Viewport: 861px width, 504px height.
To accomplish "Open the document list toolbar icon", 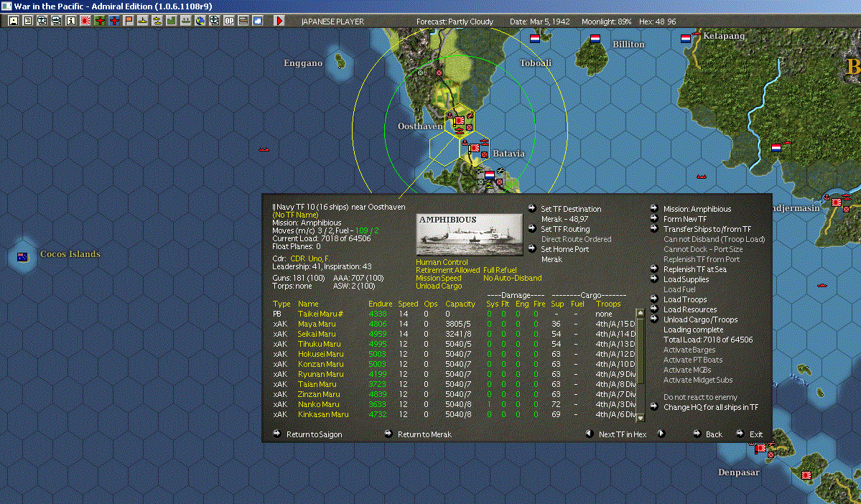I will (27, 21).
